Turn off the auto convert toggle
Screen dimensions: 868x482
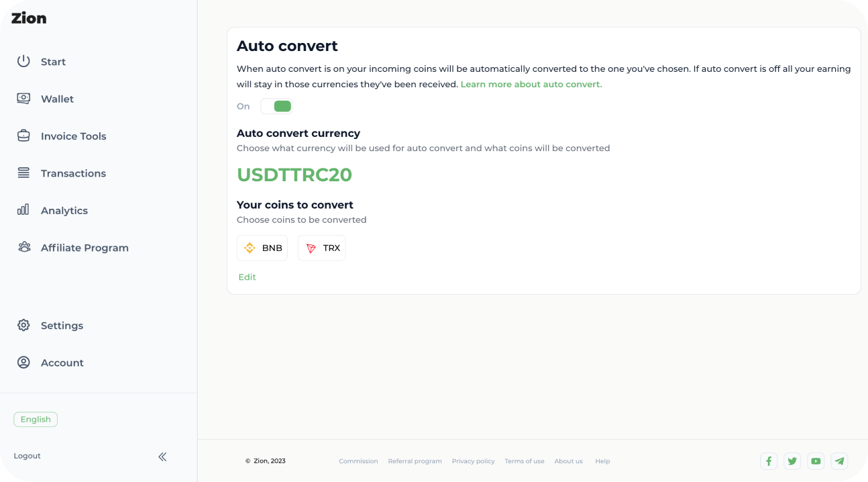point(276,106)
